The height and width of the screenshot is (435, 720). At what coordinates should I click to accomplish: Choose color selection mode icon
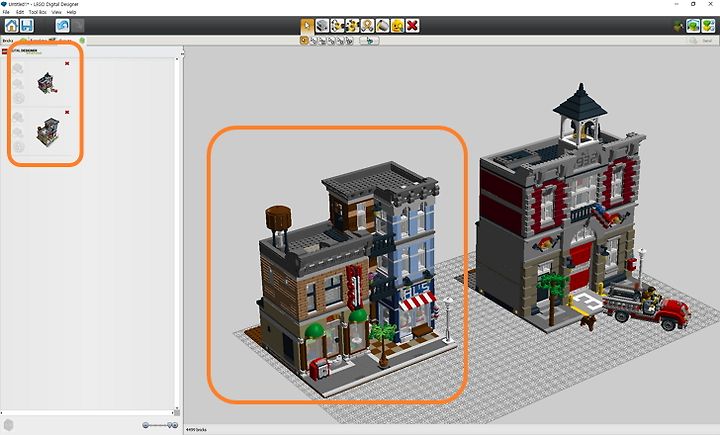pyautogui.click(x=332, y=41)
